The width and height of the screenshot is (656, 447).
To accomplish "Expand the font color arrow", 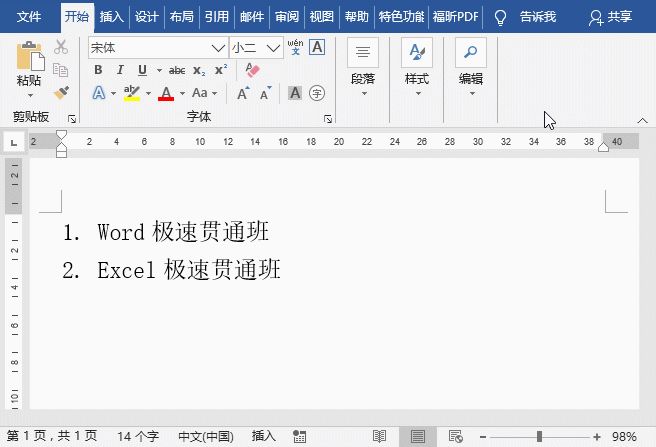I will point(182,93).
